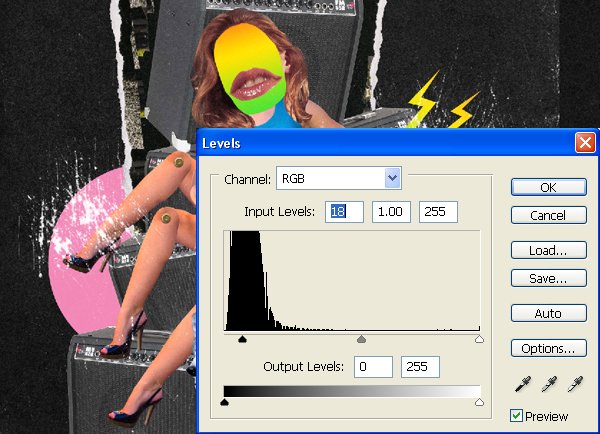Click the white output level slider
This screenshot has height=434, width=600.
click(479, 402)
